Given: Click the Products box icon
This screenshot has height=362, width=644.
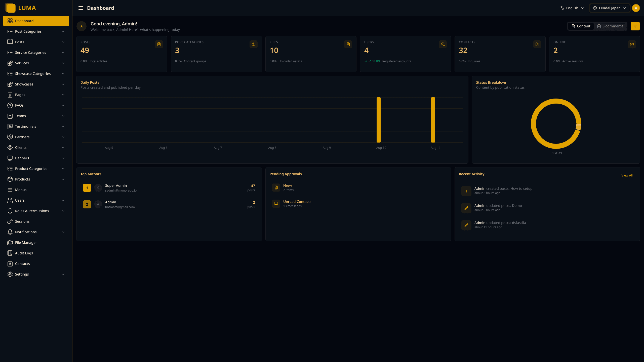Looking at the screenshot, I should click(x=10, y=179).
